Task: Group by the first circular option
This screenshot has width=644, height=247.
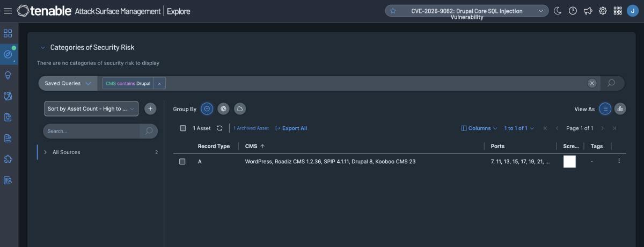Action: coord(207,108)
